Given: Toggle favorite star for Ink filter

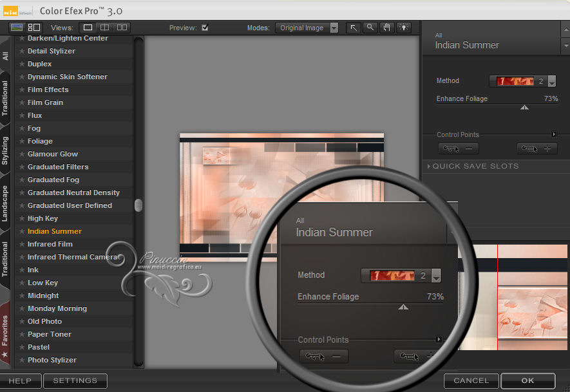Looking at the screenshot, I should pyautogui.click(x=22, y=270).
